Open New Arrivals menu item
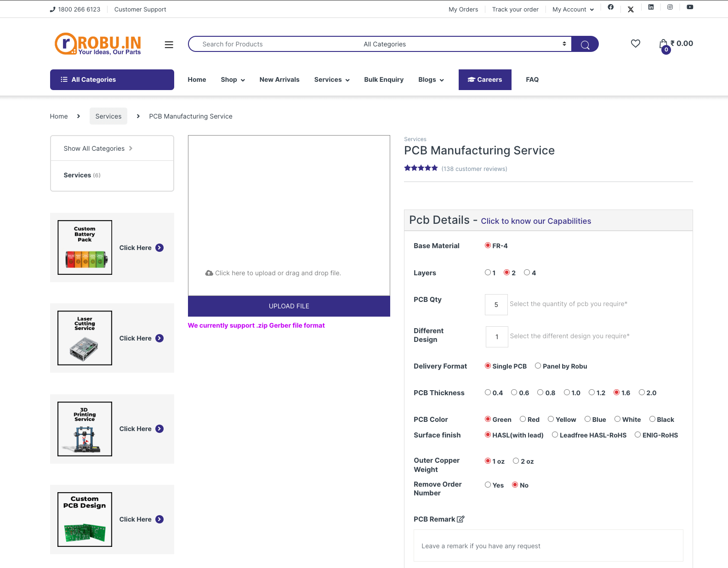 pyautogui.click(x=279, y=80)
